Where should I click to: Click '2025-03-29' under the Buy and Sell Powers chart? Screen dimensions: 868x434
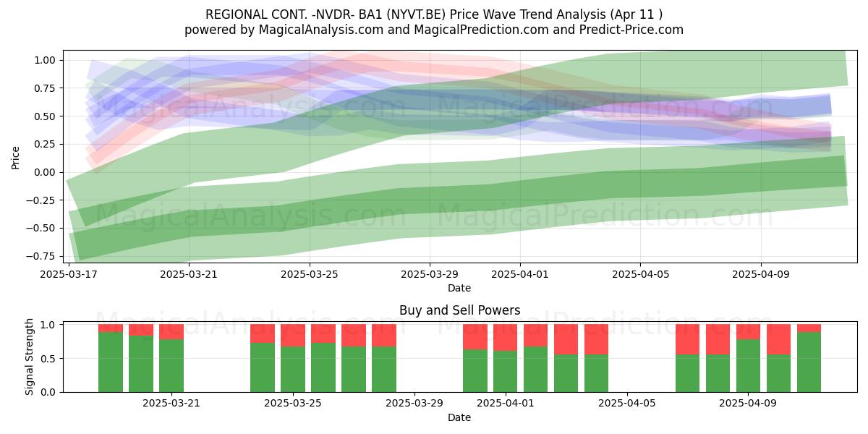(414, 404)
